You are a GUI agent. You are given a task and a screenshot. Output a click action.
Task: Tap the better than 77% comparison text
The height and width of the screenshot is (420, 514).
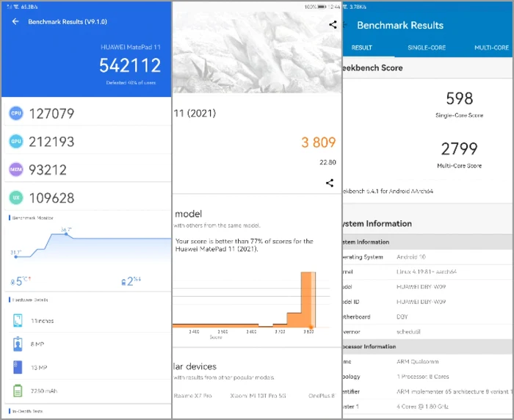coord(245,245)
